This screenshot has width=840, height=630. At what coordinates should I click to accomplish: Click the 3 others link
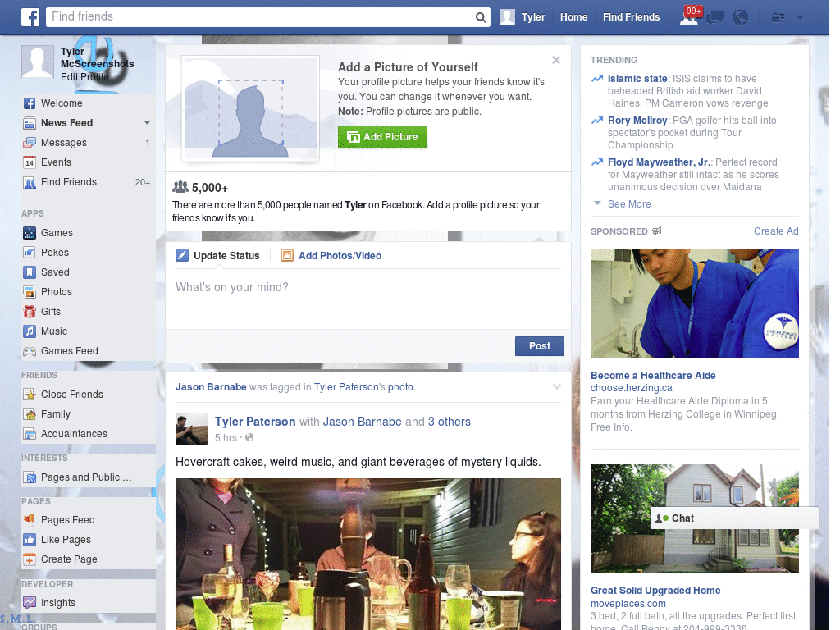[449, 422]
